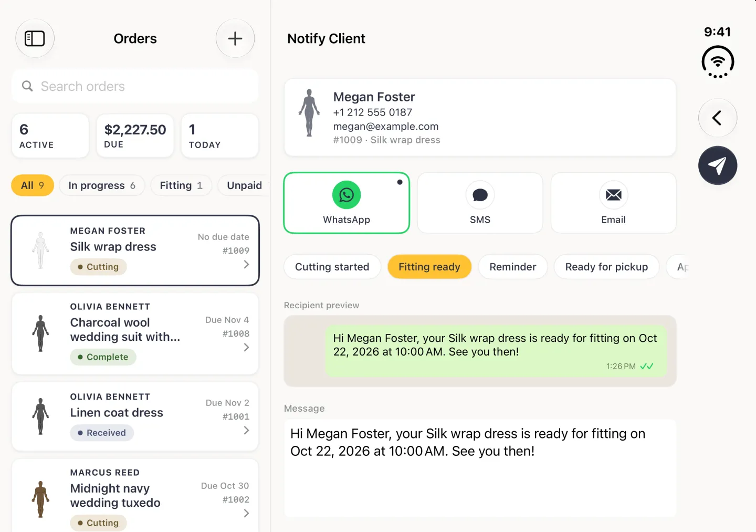Viewport: 756px width, 532px height.
Task: Toggle the sidebar panel icon
Action: coord(35,38)
